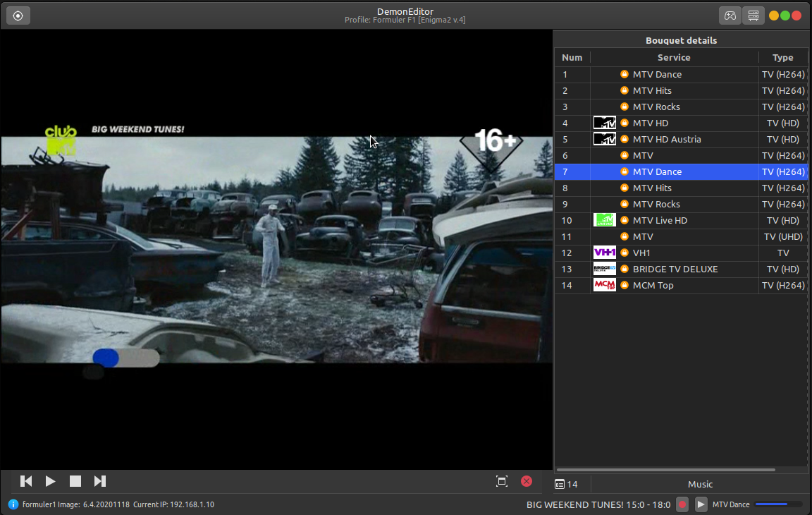Minimize window with yellow button
812x515 pixels.
774,16
